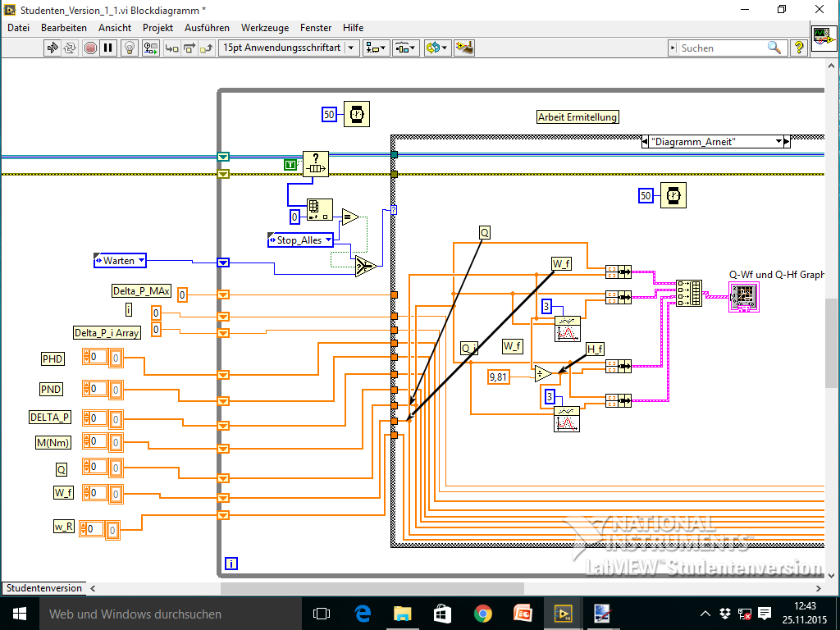
Task: Click the Wait (ms) timer node next to top 50
Action: click(356, 115)
